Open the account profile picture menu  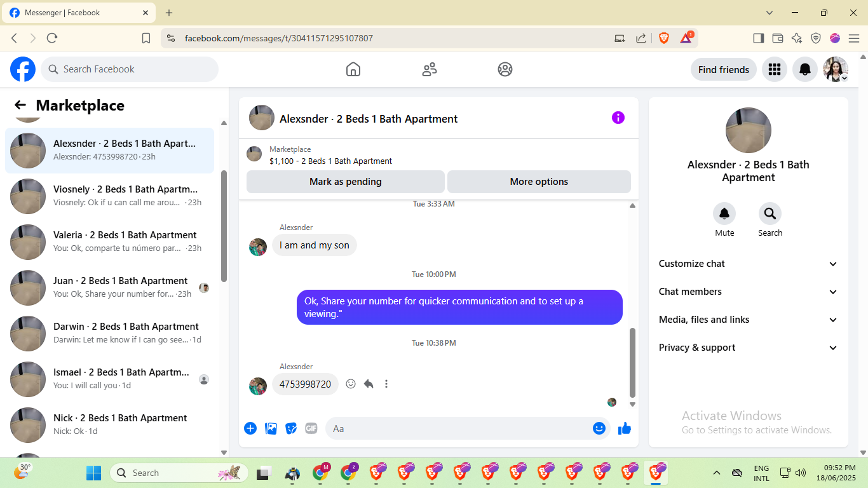[x=836, y=69]
